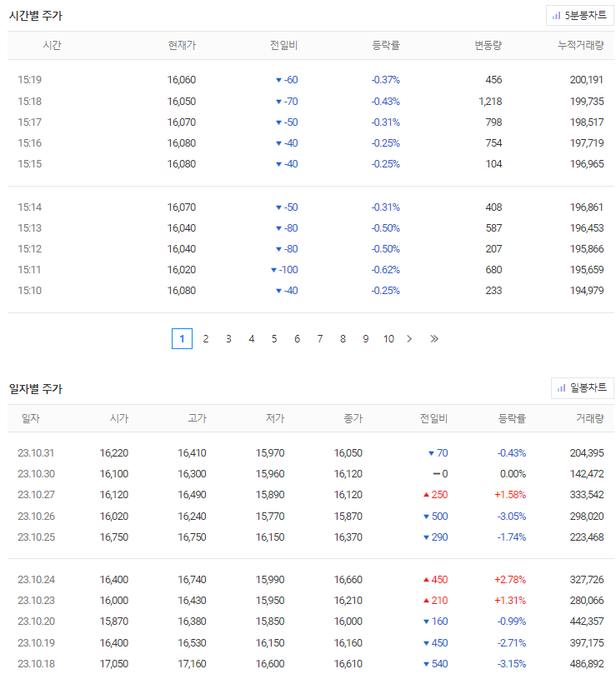Click volume 798 in 15:17 row
This screenshot has width=616, height=679.
click(x=493, y=122)
